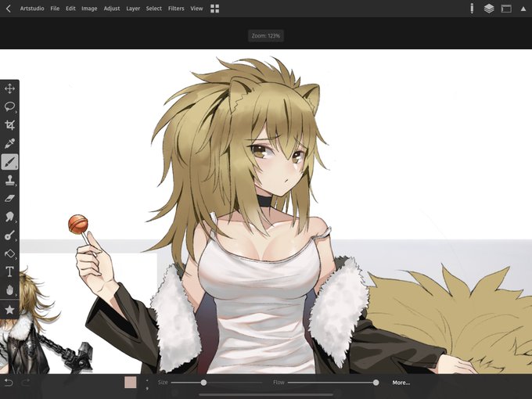Open the Layers panel icon
This screenshot has width=532, height=399.
489,9
